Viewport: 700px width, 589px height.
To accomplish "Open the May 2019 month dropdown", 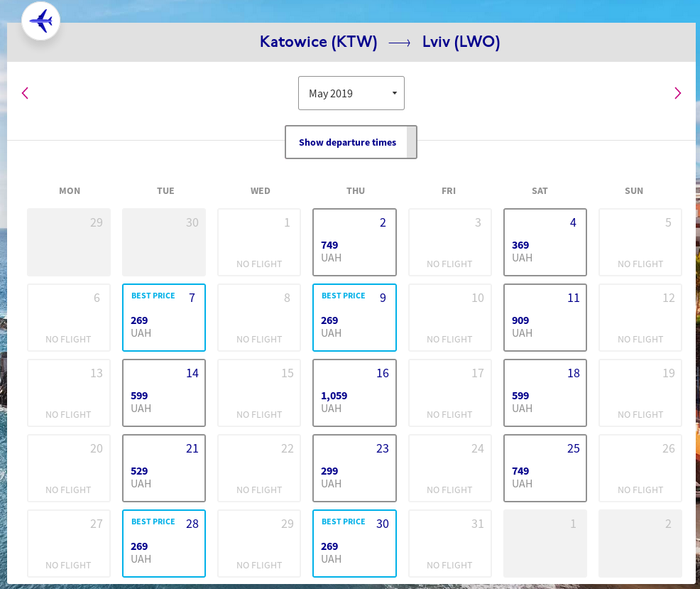I will [x=351, y=93].
